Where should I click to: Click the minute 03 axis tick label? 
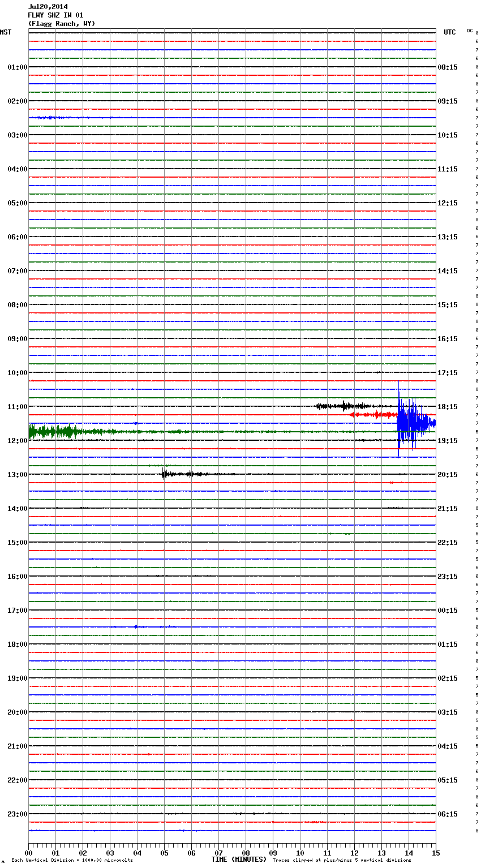click(110, 853)
